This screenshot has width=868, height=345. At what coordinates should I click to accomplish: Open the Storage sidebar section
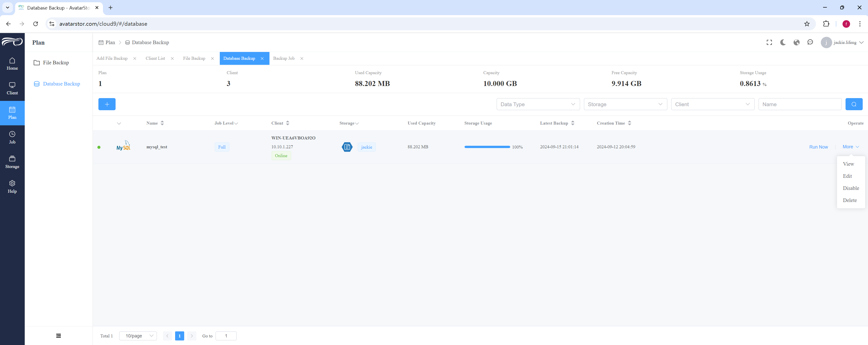12,162
